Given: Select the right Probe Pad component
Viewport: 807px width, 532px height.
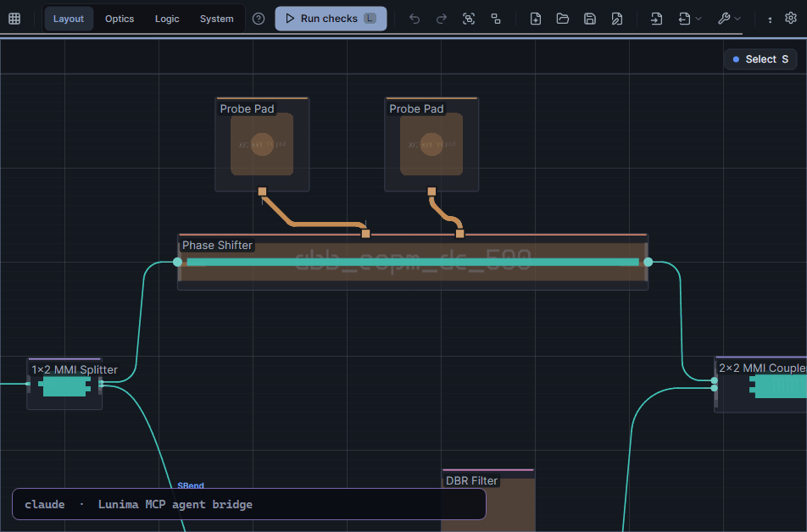Looking at the screenshot, I should [x=431, y=145].
